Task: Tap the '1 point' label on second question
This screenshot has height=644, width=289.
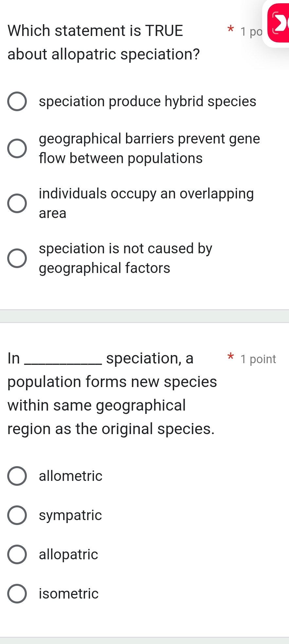Action: click(258, 359)
